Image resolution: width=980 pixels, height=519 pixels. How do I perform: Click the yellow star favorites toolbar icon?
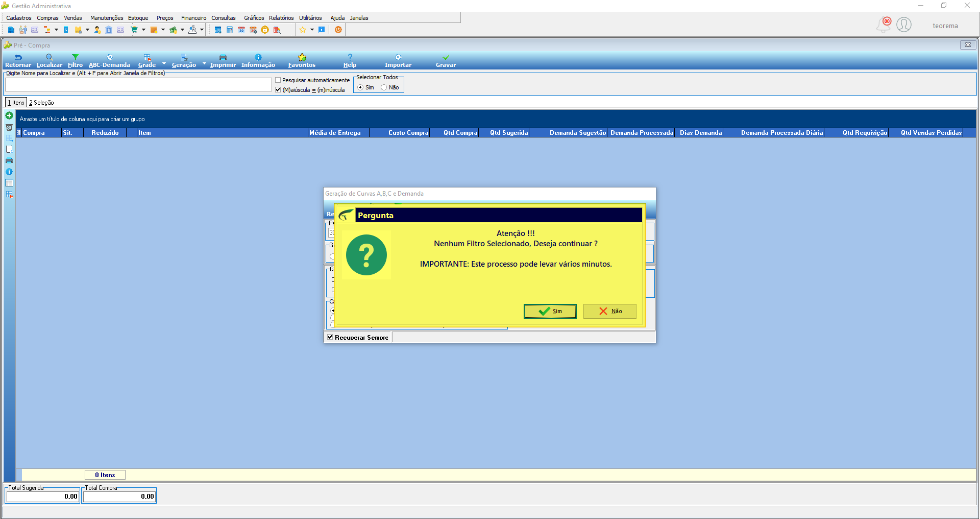pos(303,30)
